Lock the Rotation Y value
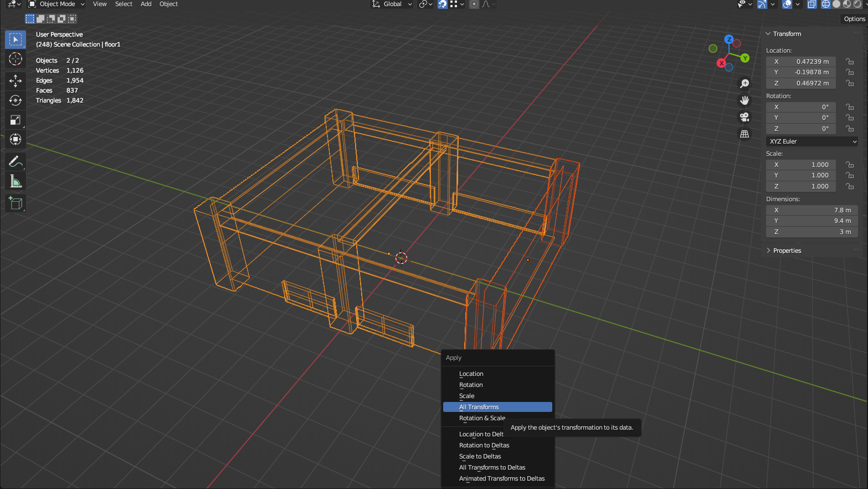This screenshot has width=868, height=489. coord(850,118)
